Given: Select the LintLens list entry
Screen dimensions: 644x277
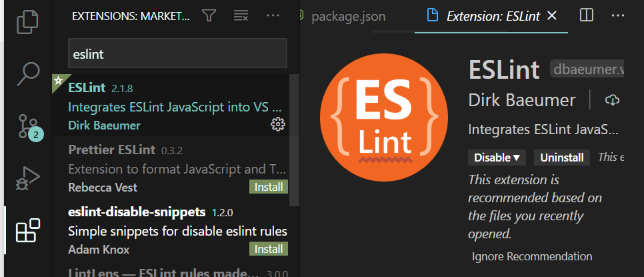Looking at the screenshot, I should pos(171,270).
